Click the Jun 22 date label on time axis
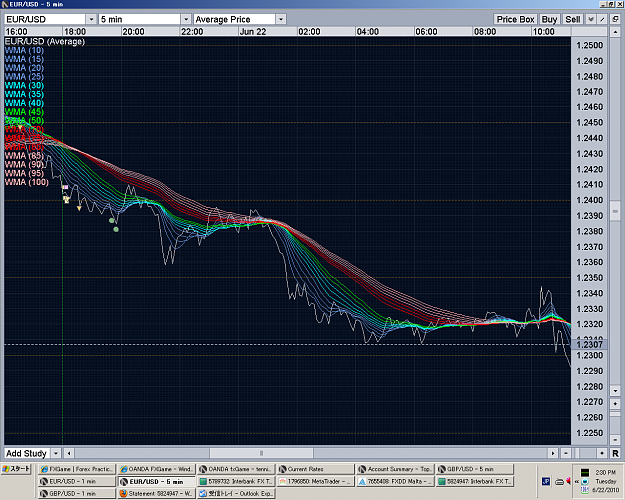 [253, 31]
